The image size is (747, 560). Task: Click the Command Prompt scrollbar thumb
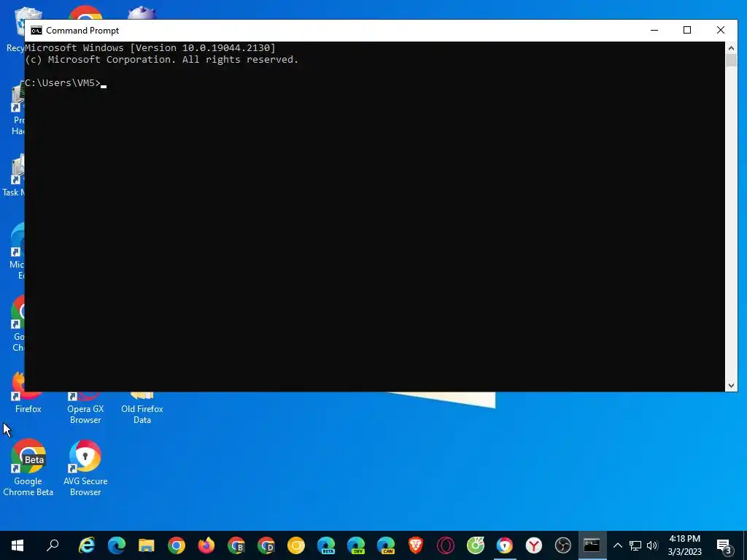point(731,61)
